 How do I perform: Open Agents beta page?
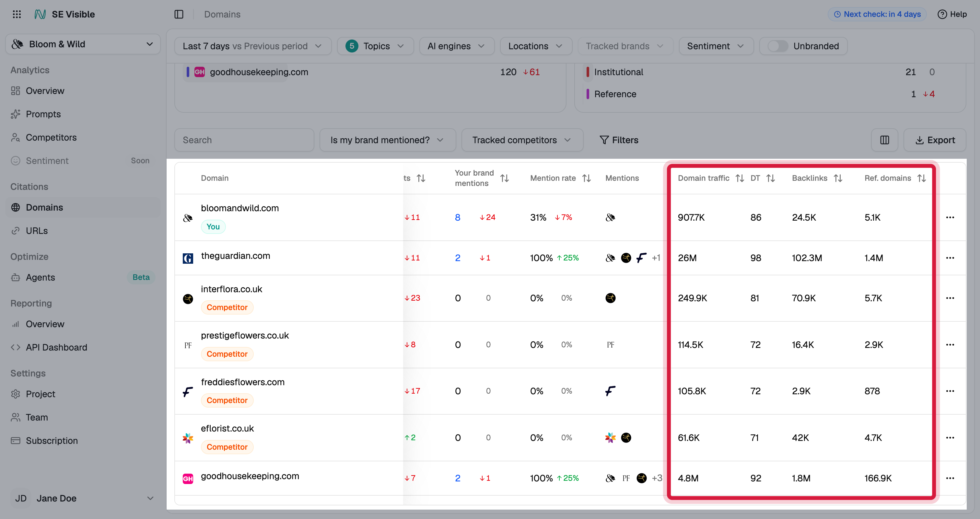40,278
